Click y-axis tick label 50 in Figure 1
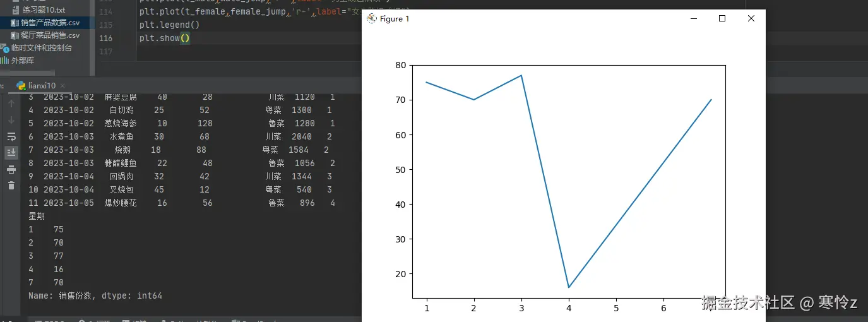868x322 pixels. pos(401,170)
